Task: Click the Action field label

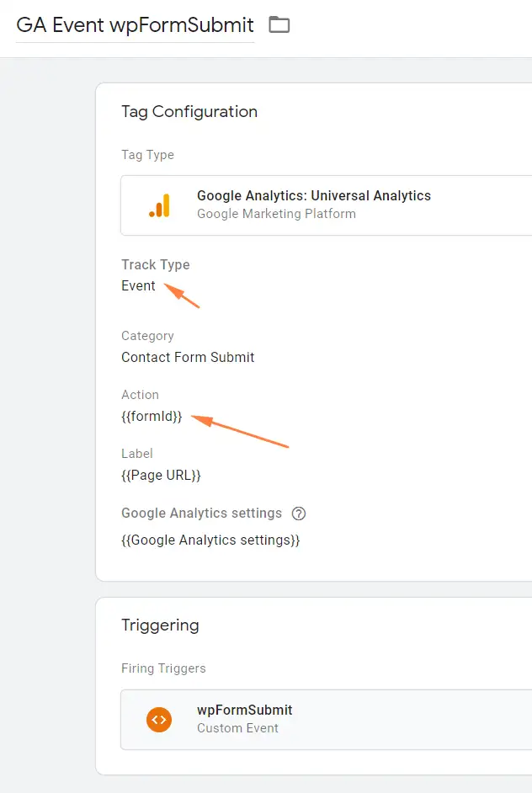Action: (x=140, y=394)
